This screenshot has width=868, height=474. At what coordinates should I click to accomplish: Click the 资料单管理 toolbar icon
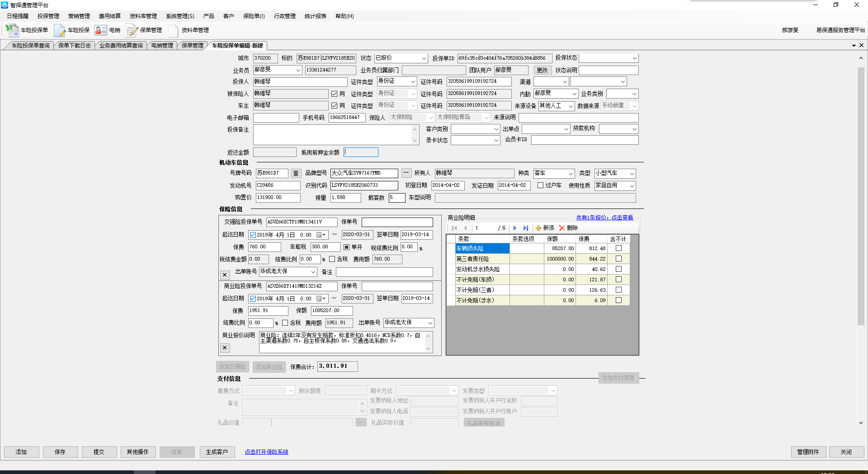[173, 30]
